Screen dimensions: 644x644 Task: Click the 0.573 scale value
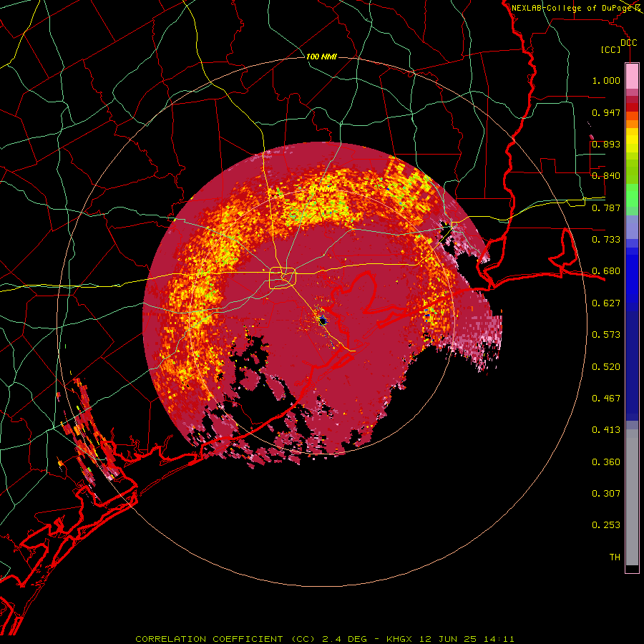tap(606, 335)
